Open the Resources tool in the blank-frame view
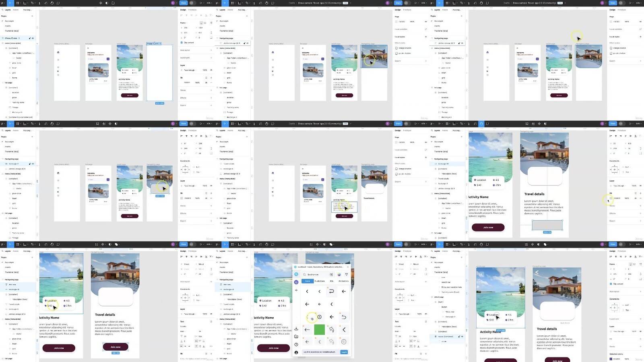The width and height of the screenshot is (644, 362). (45, 3)
